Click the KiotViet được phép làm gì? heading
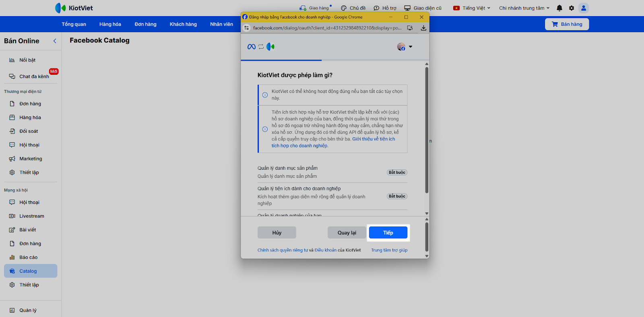This screenshot has height=317, width=644. [x=295, y=75]
